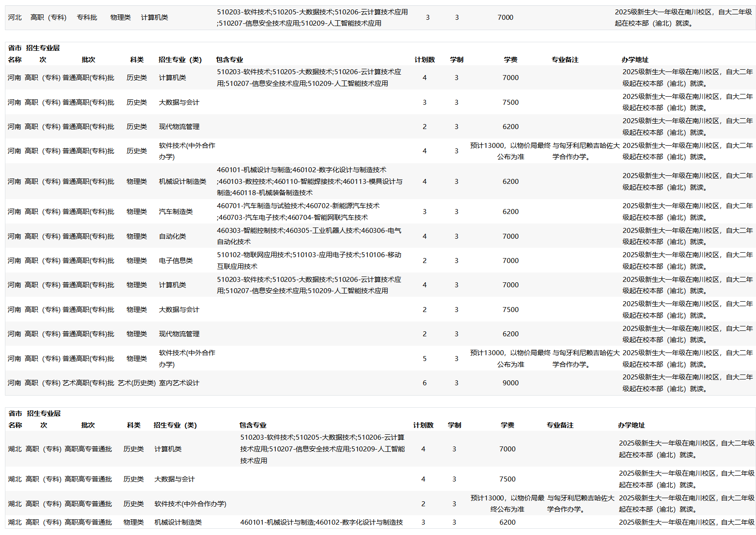
Task: Click the 计划数 column header
Action: pos(424,59)
